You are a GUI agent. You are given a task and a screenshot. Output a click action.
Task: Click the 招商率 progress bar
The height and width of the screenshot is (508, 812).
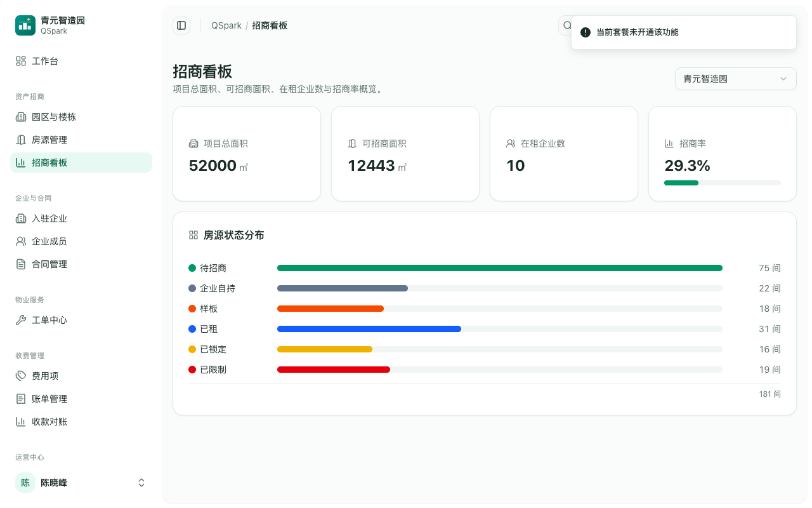coord(723,183)
